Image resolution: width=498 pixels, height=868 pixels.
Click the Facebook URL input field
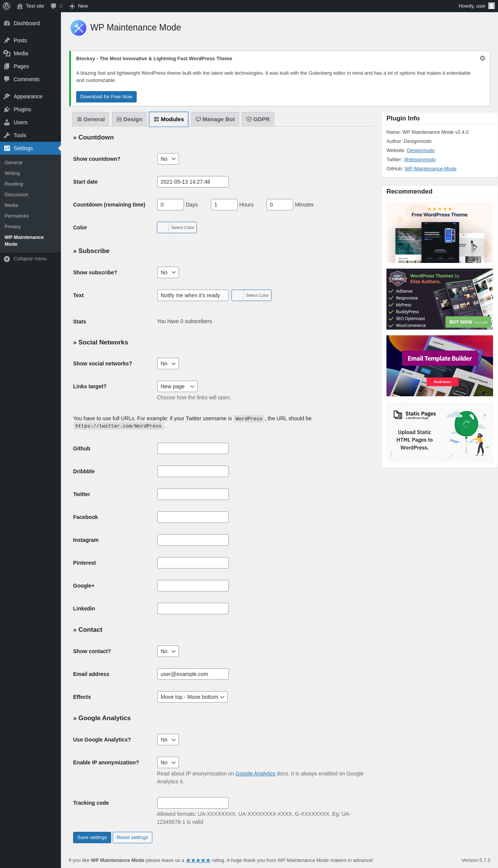(x=193, y=517)
